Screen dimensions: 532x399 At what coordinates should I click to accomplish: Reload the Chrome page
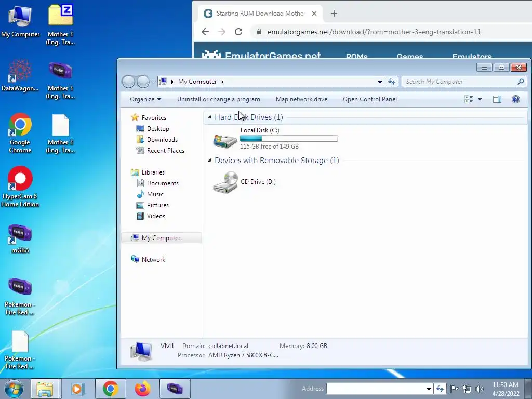click(238, 32)
